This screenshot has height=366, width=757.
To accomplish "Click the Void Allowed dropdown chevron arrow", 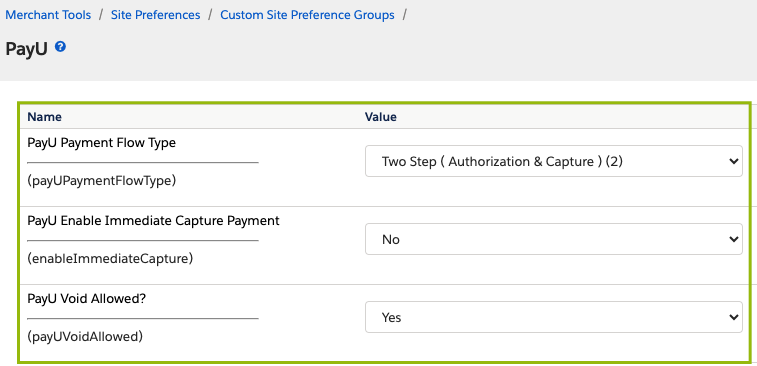I will (733, 317).
